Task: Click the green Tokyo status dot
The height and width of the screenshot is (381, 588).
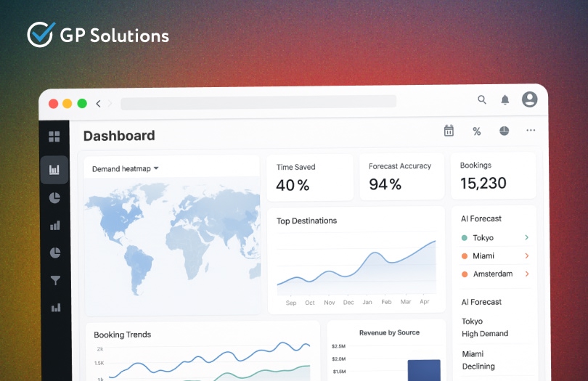Action: [465, 238]
